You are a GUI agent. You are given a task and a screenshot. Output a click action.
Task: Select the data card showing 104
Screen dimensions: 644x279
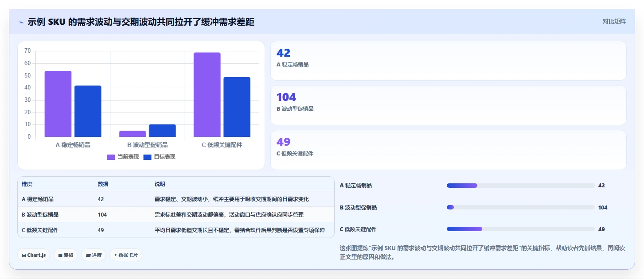(x=448, y=105)
